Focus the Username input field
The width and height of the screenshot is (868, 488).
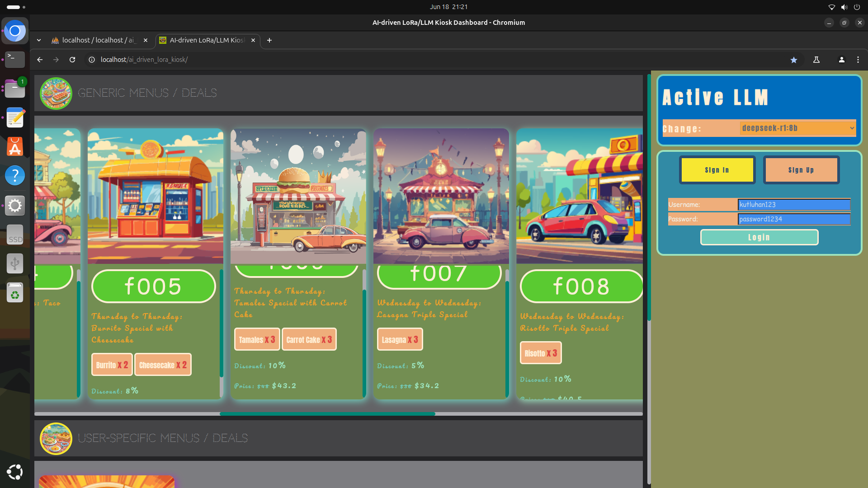794,205
